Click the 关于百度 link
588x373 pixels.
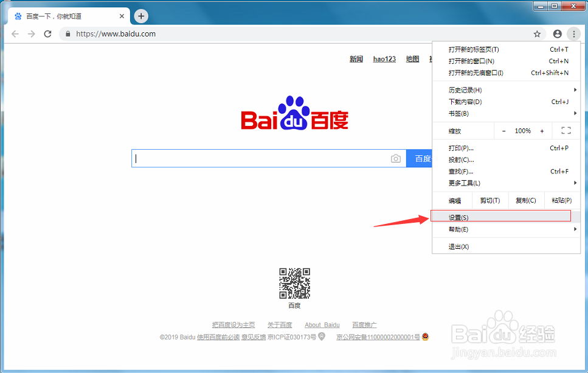pyautogui.click(x=279, y=325)
